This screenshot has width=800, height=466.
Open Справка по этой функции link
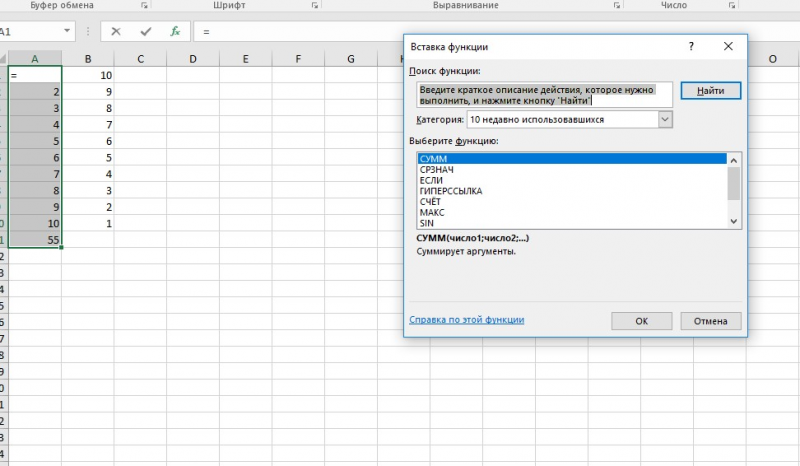467,320
